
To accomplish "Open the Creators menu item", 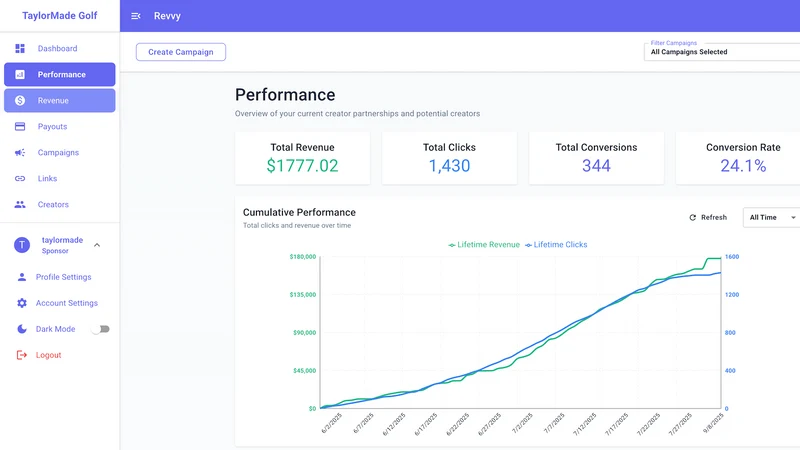I will 60,205.
